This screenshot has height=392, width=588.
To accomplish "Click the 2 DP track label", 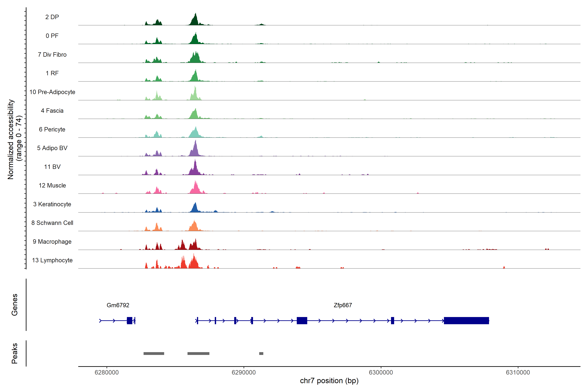I will pyautogui.click(x=52, y=17).
